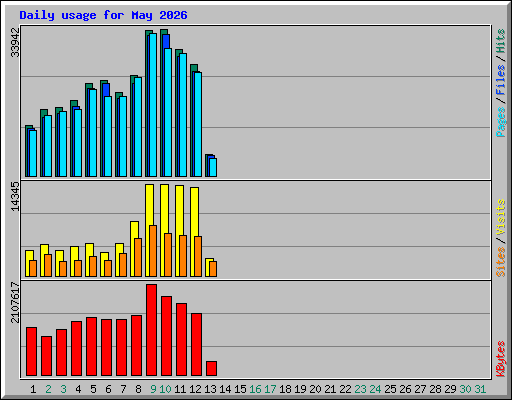
Task: Select day 6 on the x-axis
Action: [x=108, y=389]
